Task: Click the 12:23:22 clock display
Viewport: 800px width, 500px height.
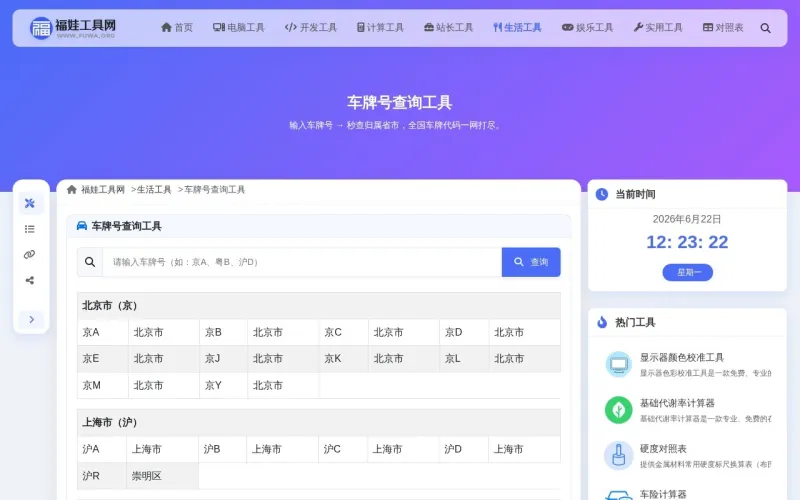Action: pyautogui.click(x=687, y=242)
